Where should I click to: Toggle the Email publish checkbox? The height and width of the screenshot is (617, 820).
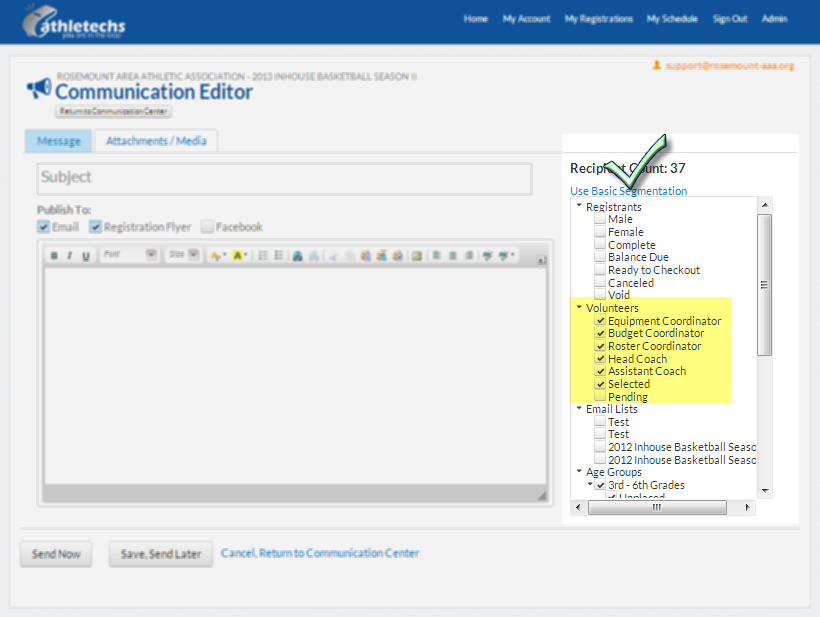(43, 227)
